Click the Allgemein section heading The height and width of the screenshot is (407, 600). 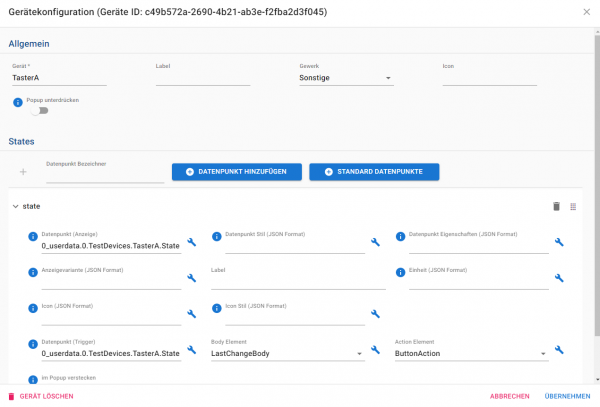(x=29, y=44)
